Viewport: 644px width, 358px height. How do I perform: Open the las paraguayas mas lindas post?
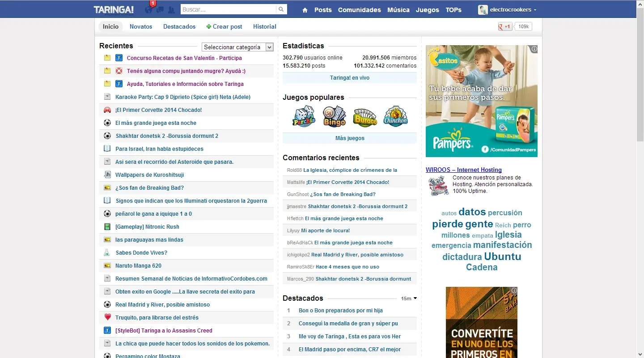pyautogui.click(x=149, y=240)
